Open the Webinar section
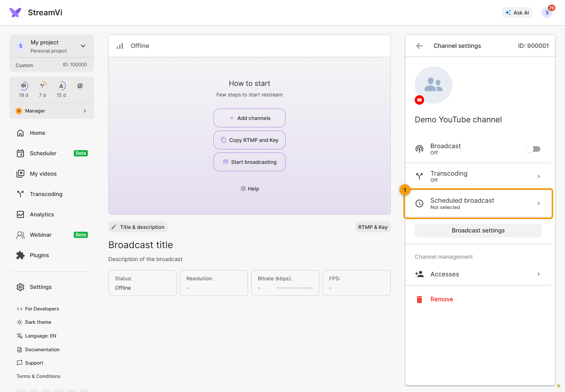The image size is (565, 392). pyautogui.click(x=52, y=235)
